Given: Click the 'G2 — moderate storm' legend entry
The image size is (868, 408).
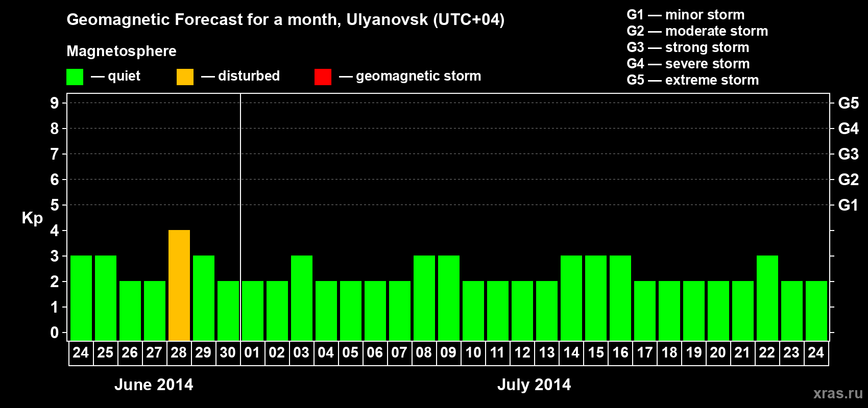Looking at the screenshot, I should (697, 31).
